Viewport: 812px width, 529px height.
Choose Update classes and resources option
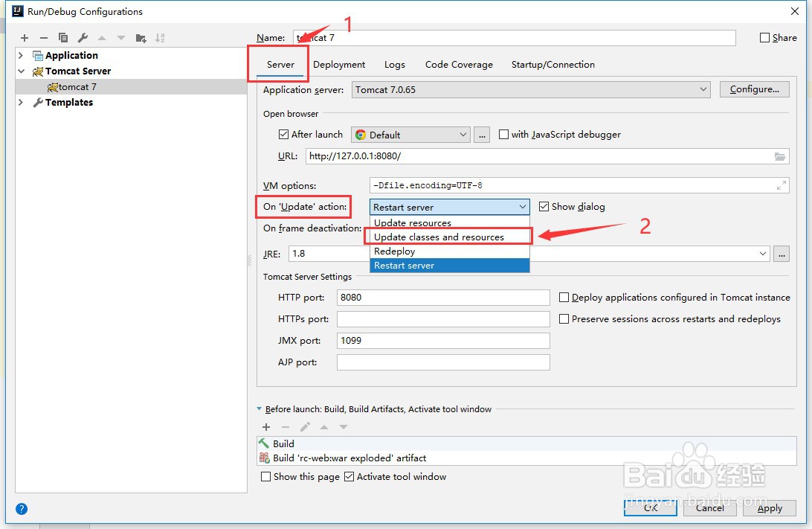click(x=449, y=237)
